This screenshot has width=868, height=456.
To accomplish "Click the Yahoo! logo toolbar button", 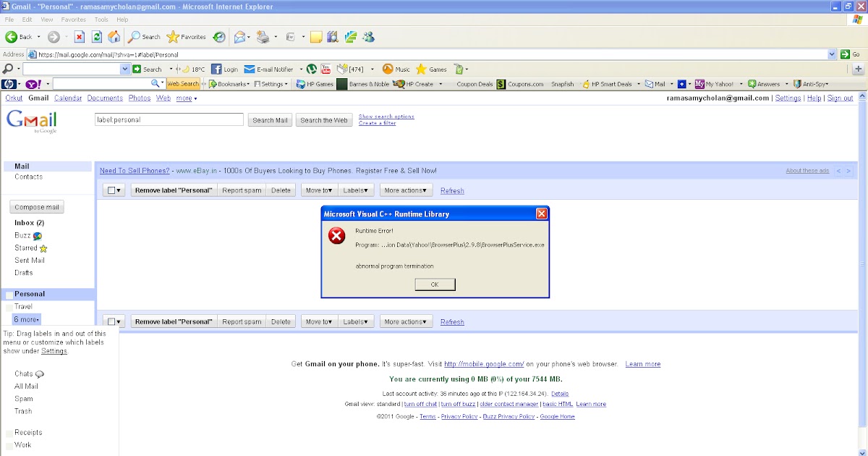I will point(33,84).
